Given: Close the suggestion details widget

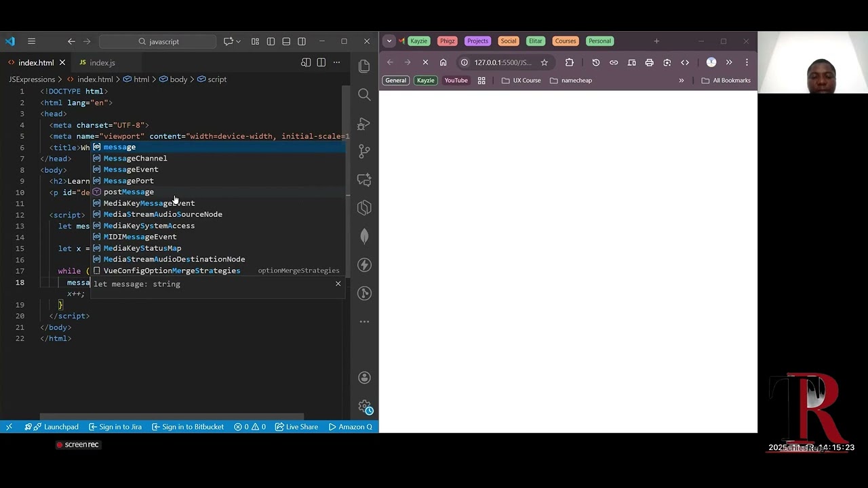Looking at the screenshot, I should [338, 283].
